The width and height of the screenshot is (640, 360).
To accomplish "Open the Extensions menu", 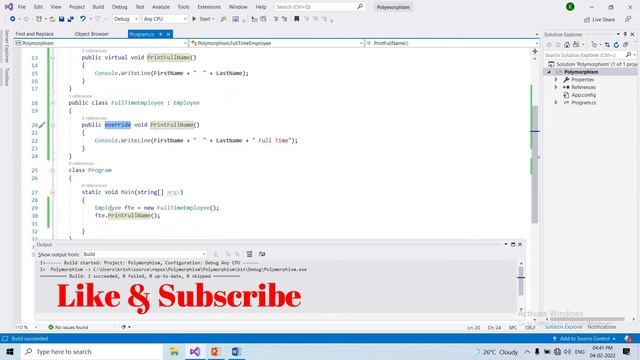I will (x=209, y=7).
